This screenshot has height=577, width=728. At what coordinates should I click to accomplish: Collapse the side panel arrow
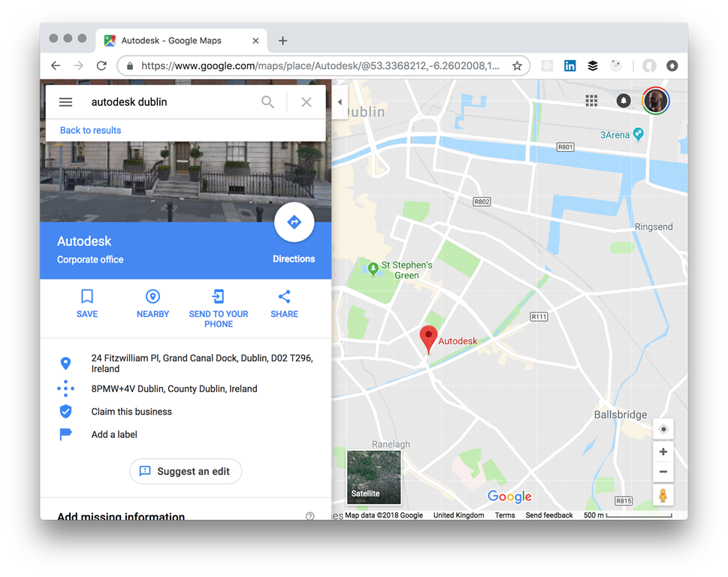pyautogui.click(x=340, y=102)
